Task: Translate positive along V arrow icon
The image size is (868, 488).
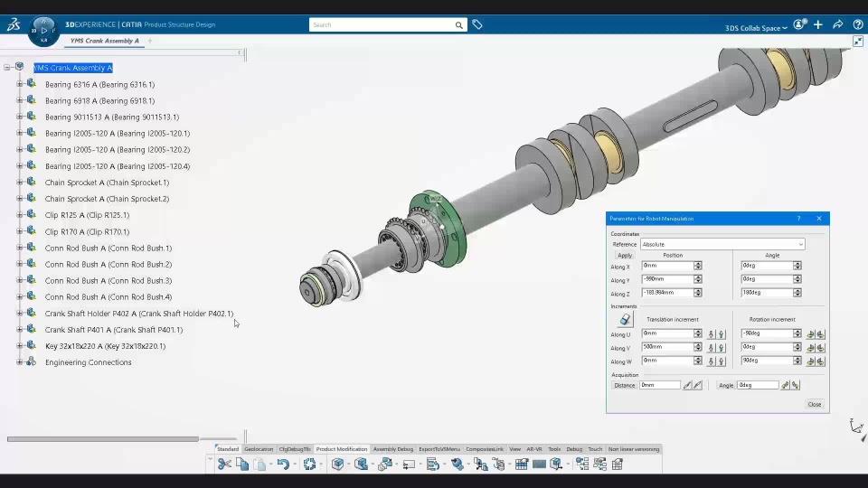Action: (722, 347)
